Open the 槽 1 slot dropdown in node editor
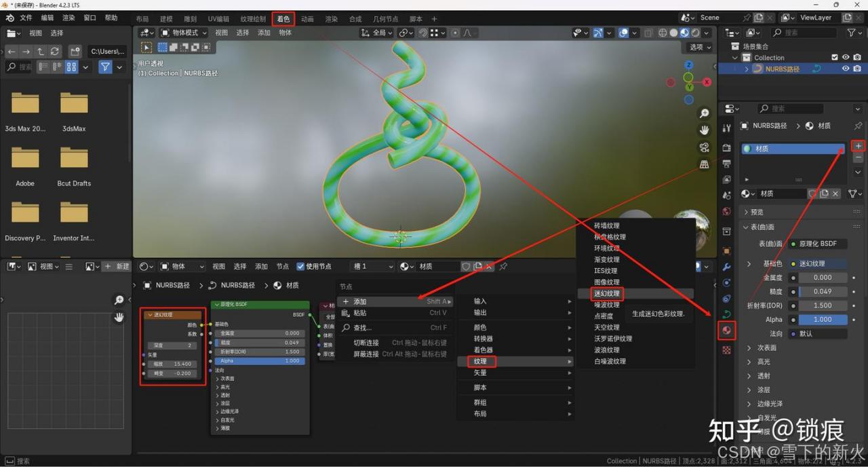 [x=372, y=267]
